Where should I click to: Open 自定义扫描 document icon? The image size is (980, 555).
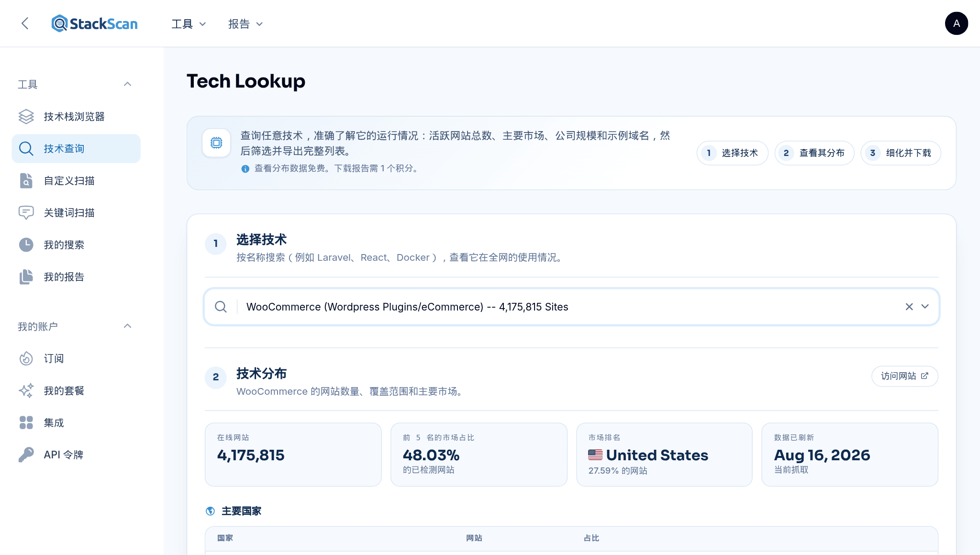[x=26, y=180]
